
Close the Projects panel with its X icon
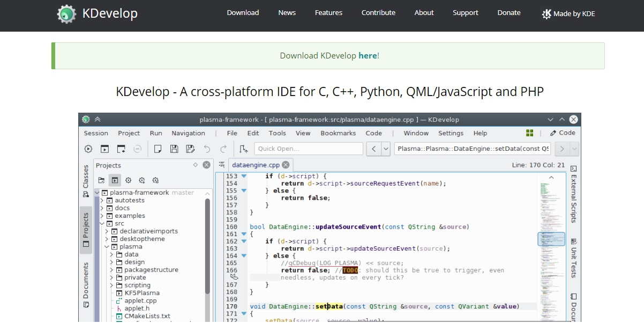click(206, 165)
